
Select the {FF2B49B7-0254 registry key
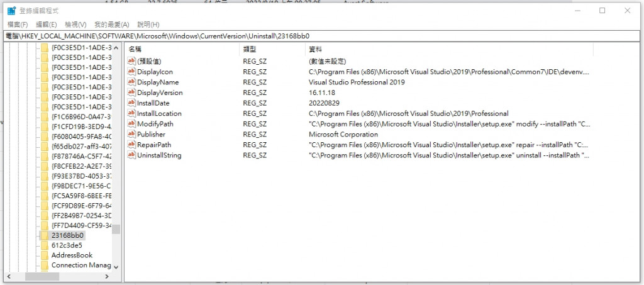pyautogui.click(x=81, y=215)
